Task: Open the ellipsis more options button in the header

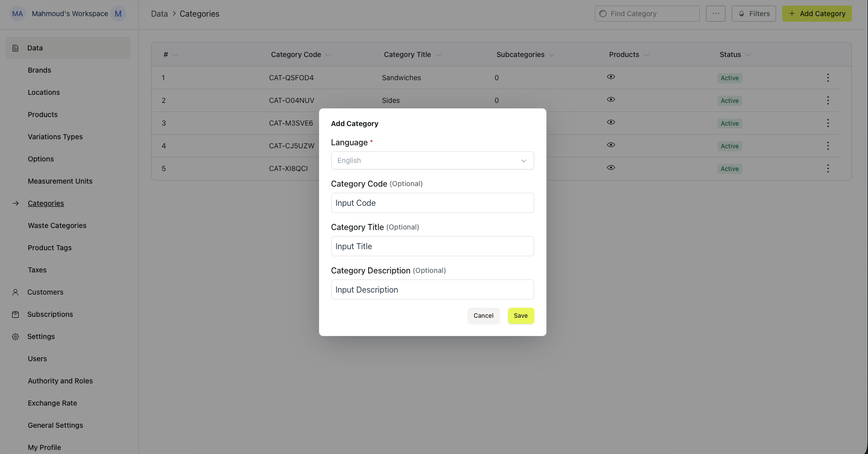Action: coord(716,14)
